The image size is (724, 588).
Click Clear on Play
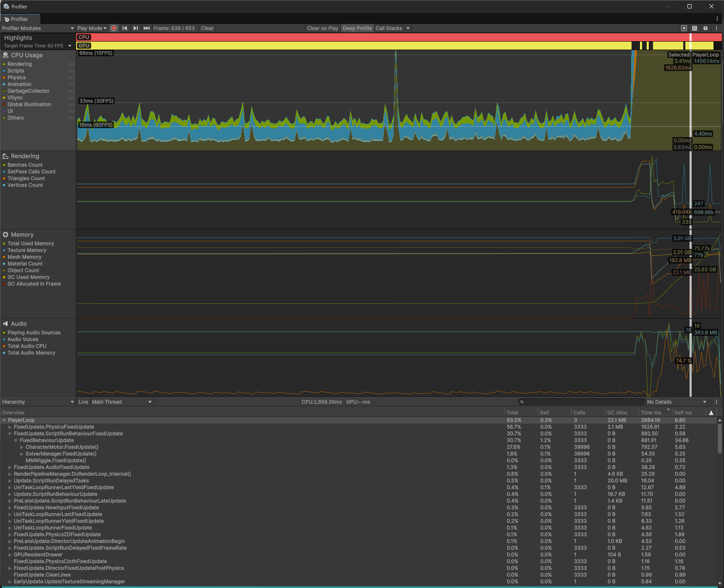click(322, 28)
